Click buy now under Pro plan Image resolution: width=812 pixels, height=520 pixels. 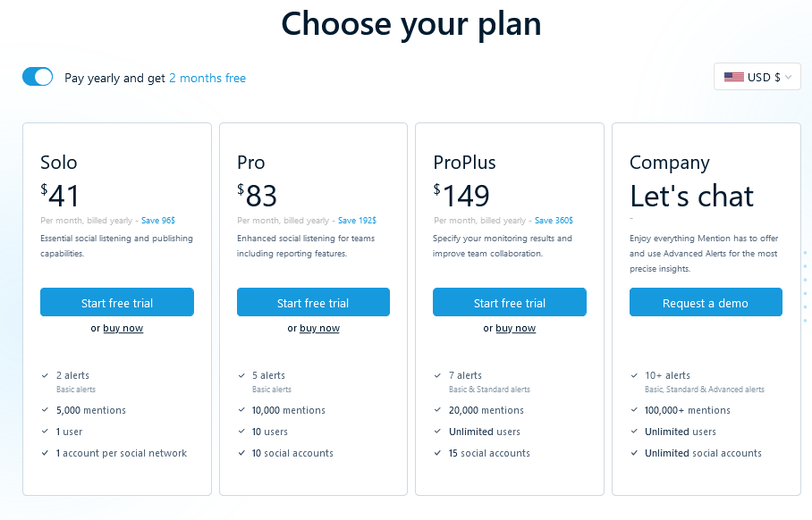319,328
